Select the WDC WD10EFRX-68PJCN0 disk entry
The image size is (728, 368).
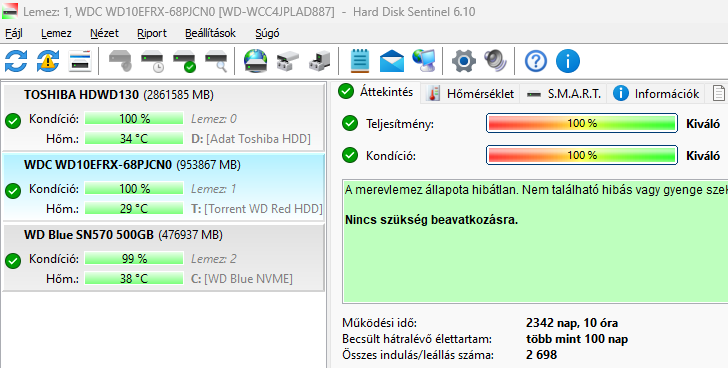click(x=163, y=187)
